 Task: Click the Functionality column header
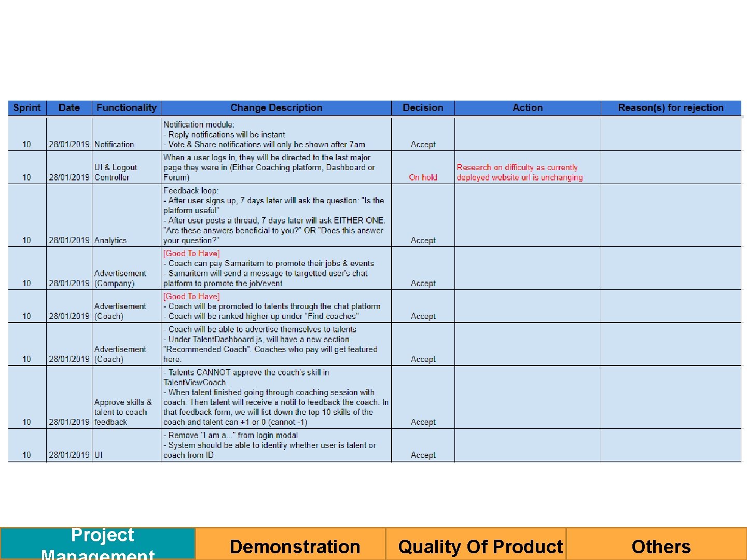[x=127, y=108]
